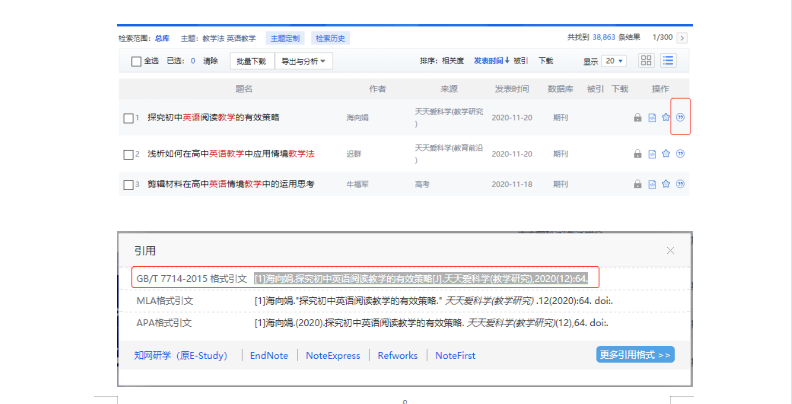Screen dimensions: 792x404
Task: Export citation to EndNote
Action: (x=269, y=356)
